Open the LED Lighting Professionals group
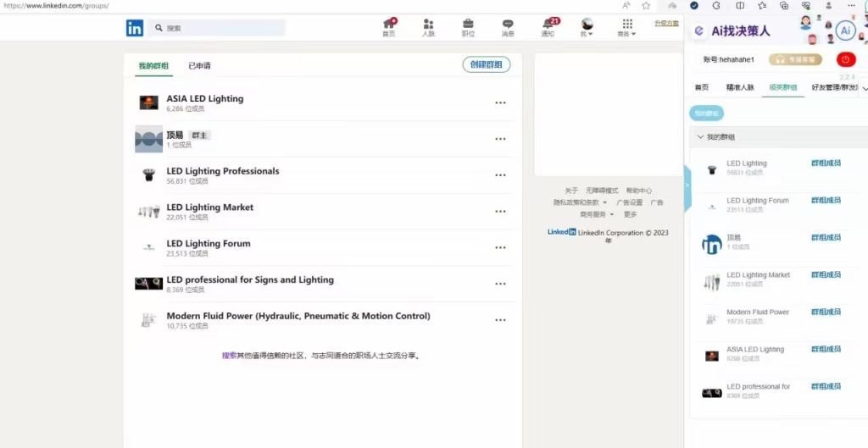868x448 pixels. click(222, 171)
